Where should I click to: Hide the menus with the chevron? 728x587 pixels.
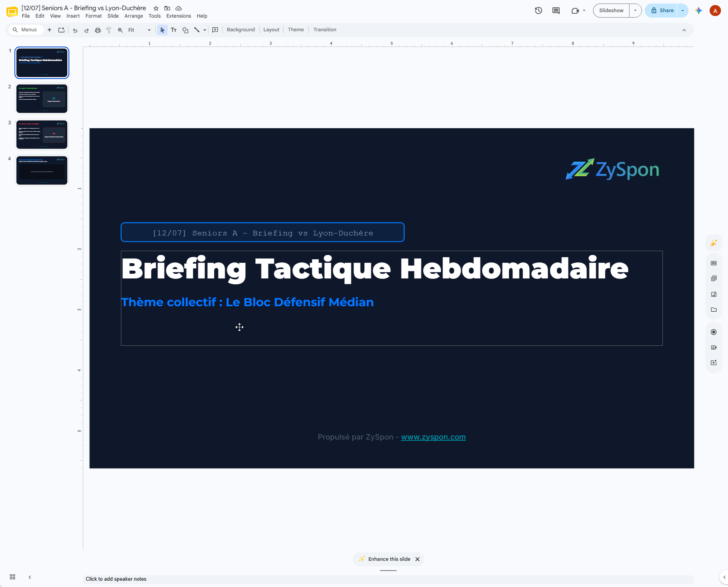[684, 30]
